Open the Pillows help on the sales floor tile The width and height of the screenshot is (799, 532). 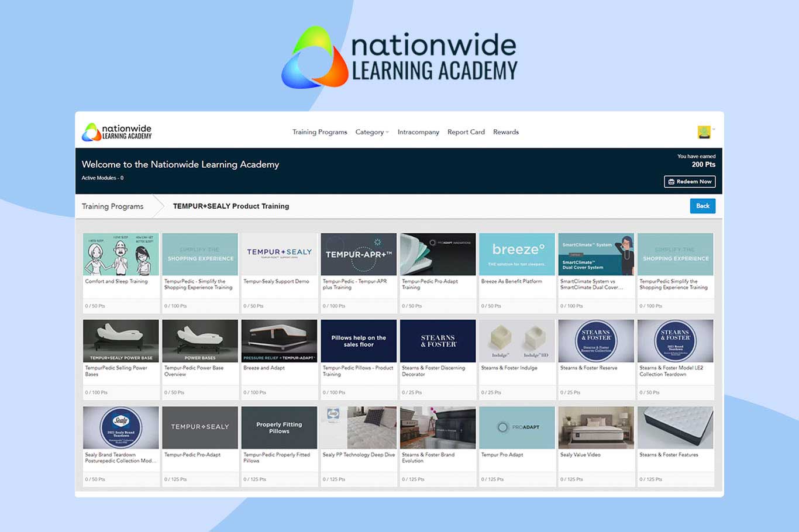point(359,341)
